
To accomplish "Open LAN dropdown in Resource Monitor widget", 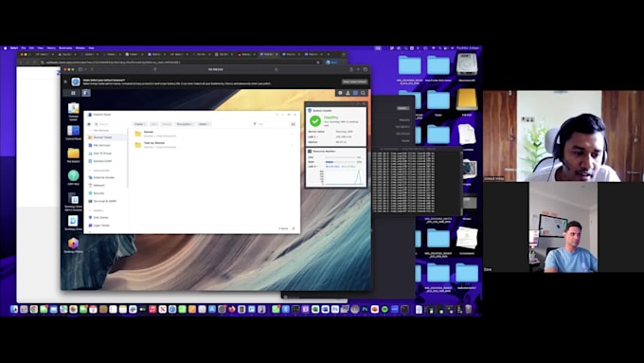I will 313,167.
